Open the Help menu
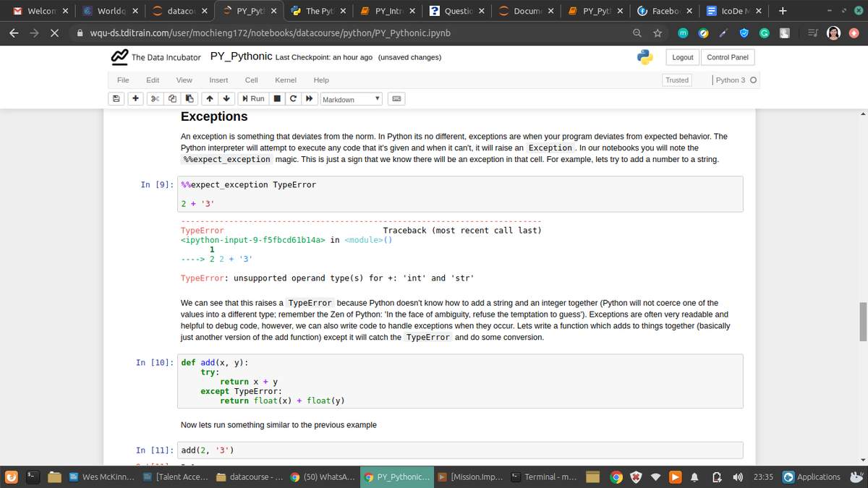 point(321,80)
